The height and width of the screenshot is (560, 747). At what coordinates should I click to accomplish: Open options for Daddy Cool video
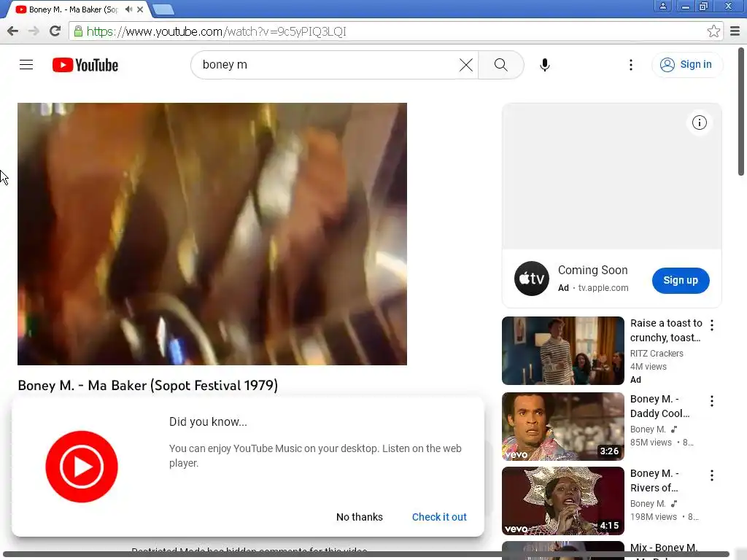pos(712,401)
